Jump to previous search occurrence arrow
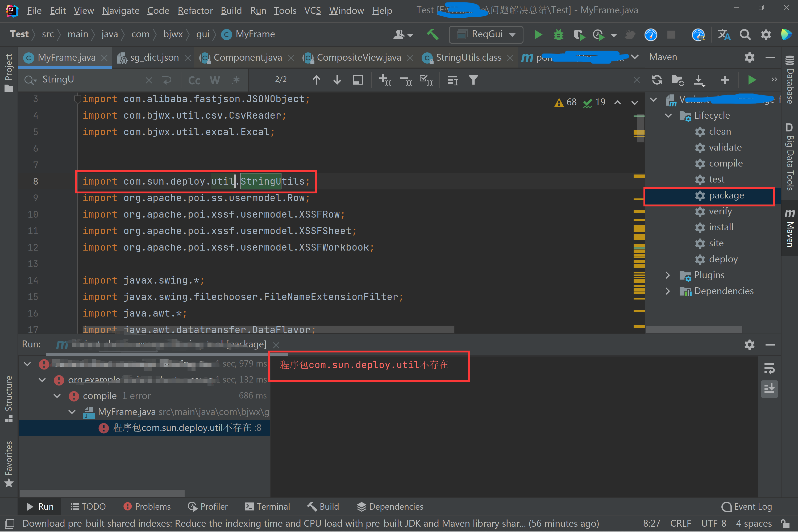Image resolution: width=798 pixels, height=532 pixels. [x=316, y=80]
